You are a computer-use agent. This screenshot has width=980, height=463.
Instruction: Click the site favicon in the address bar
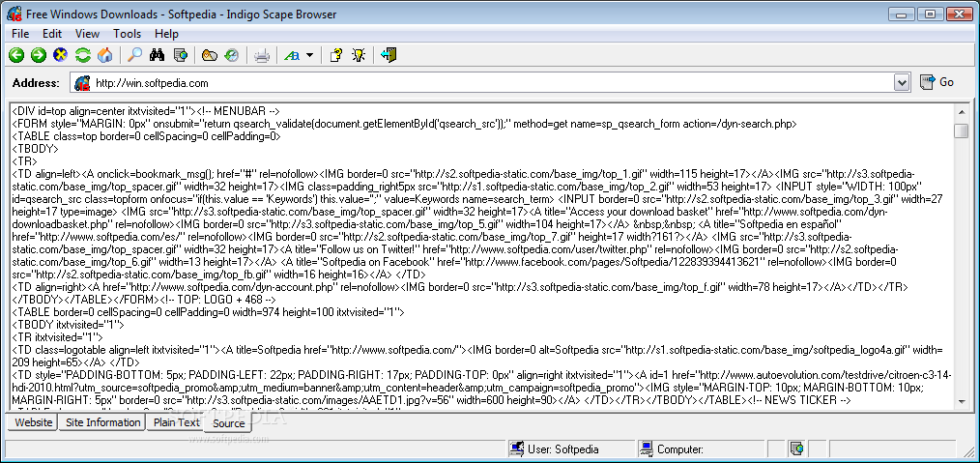pos(82,82)
